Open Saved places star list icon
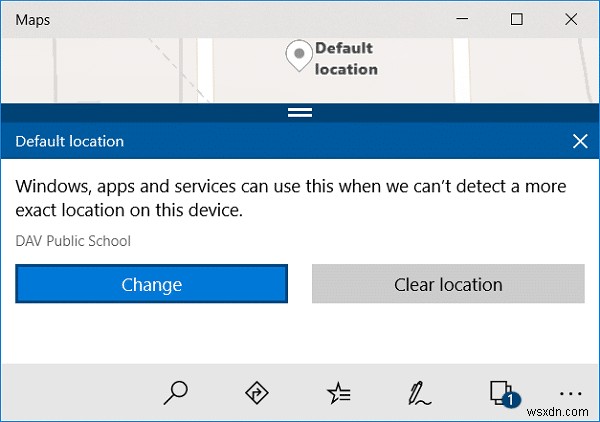 (x=339, y=393)
